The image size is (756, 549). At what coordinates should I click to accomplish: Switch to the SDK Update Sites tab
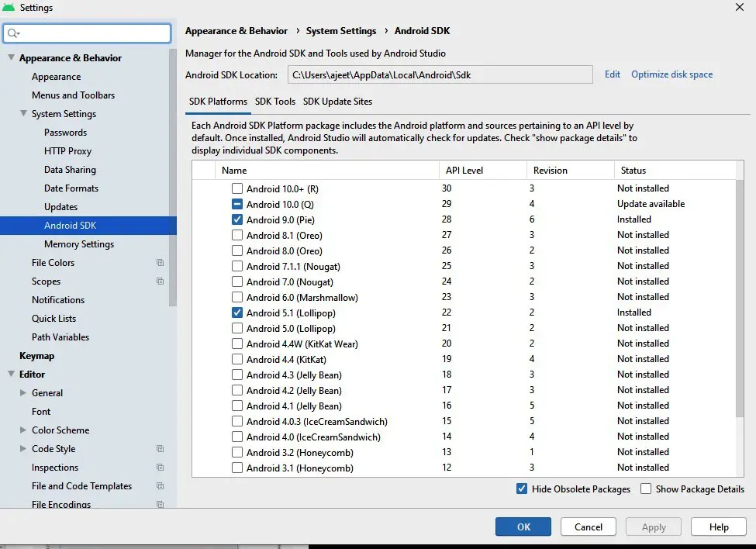pos(337,102)
